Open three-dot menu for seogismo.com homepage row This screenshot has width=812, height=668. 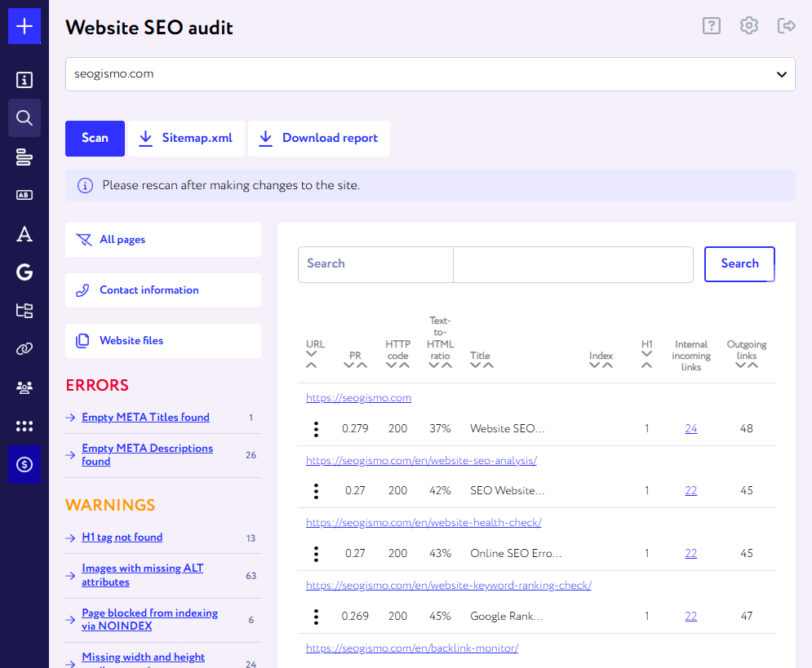(x=316, y=429)
